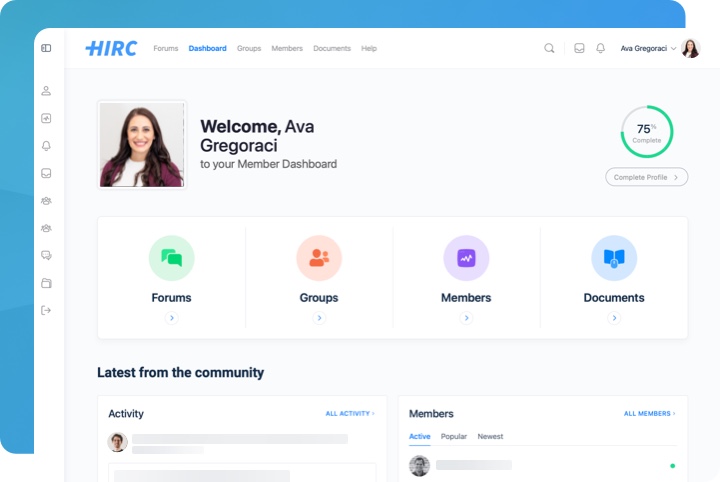The image size is (720, 482).
Task: Click the large welcome profile photo
Action: 142,145
